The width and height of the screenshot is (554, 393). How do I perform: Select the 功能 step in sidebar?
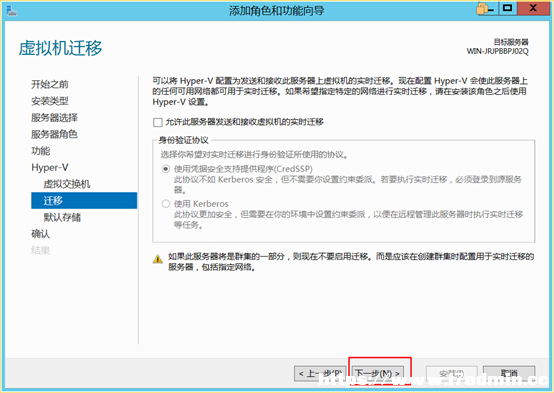tap(41, 151)
